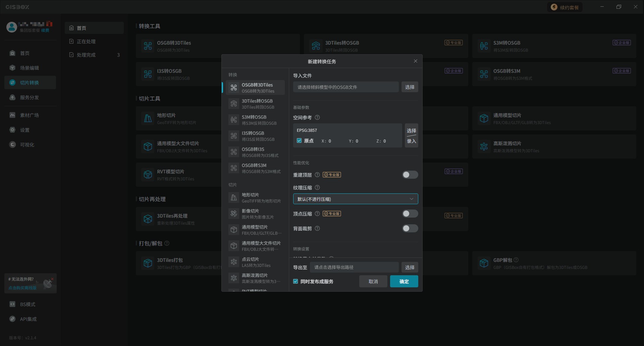644x346 pixels.
Task: Turn on the 背面裁剪 toggle
Action: [410, 229]
